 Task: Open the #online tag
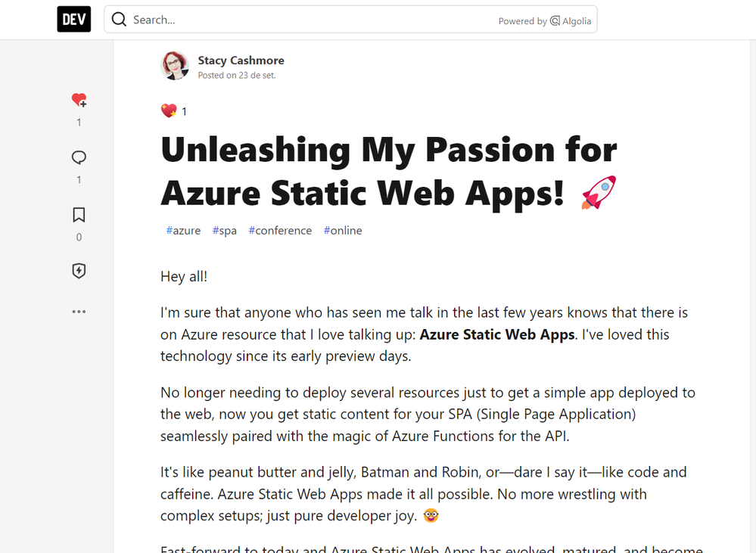343,231
